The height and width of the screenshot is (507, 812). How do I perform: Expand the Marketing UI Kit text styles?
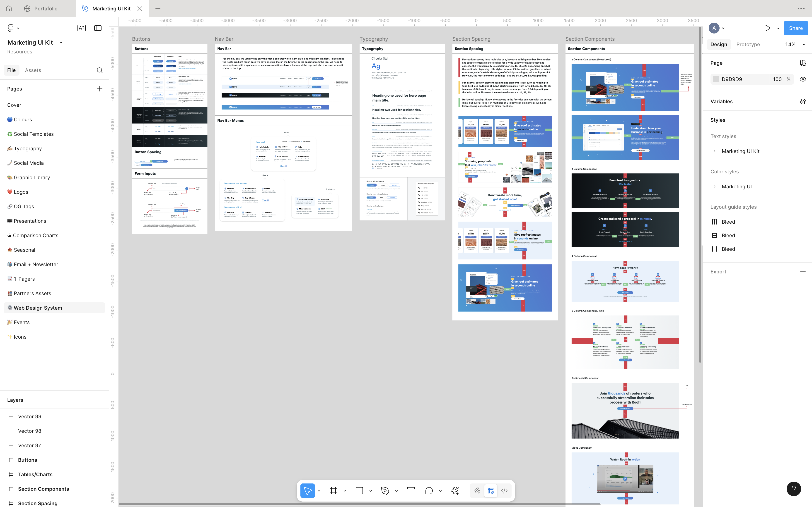point(714,151)
